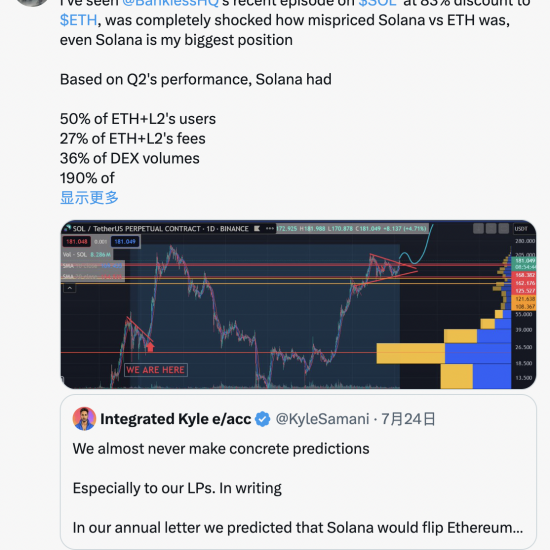Viewport: 550px width, 550px height.
Task: Open the SOL TetherUS chart image
Action: (x=298, y=304)
